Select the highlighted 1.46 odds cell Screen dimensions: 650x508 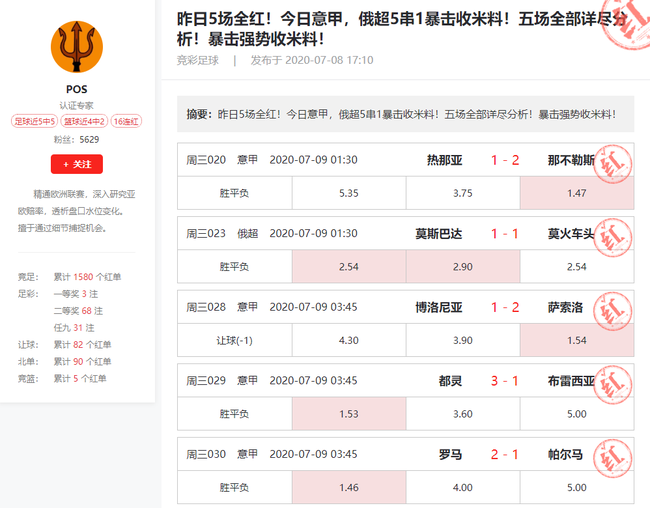tap(349, 488)
